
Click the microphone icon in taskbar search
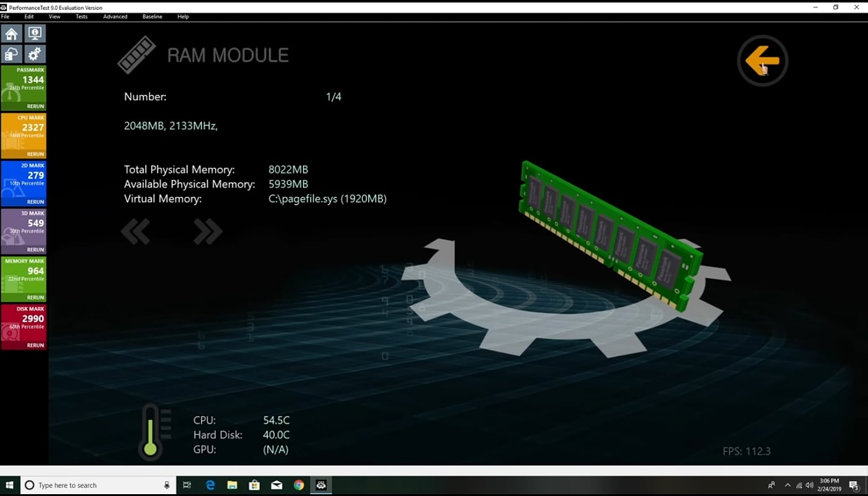point(167,485)
